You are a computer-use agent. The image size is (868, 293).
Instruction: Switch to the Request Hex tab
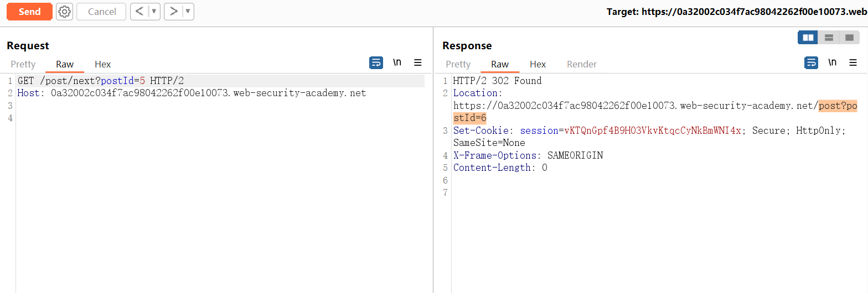coord(102,64)
